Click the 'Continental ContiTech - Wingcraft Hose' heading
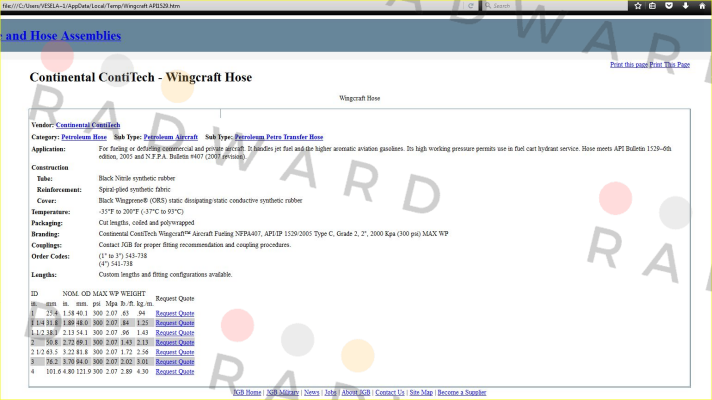This screenshot has width=712, height=400. tap(141, 77)
